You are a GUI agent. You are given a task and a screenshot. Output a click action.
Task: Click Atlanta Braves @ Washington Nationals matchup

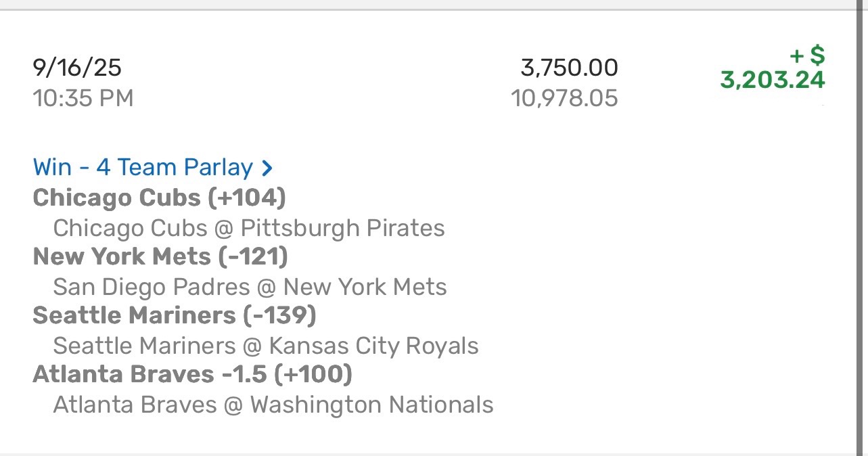273,405
